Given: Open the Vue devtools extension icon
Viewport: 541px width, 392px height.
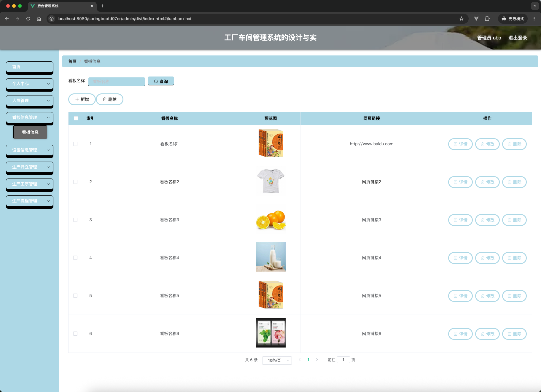Looking at the screenshot, I should [x=476, y=19].
